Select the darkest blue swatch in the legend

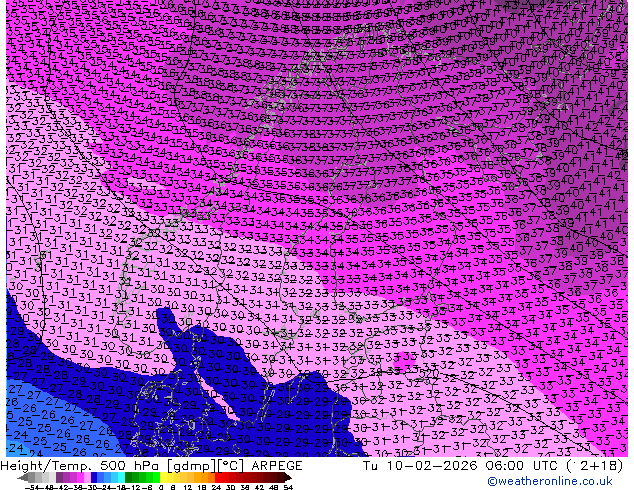pos(94,477)
